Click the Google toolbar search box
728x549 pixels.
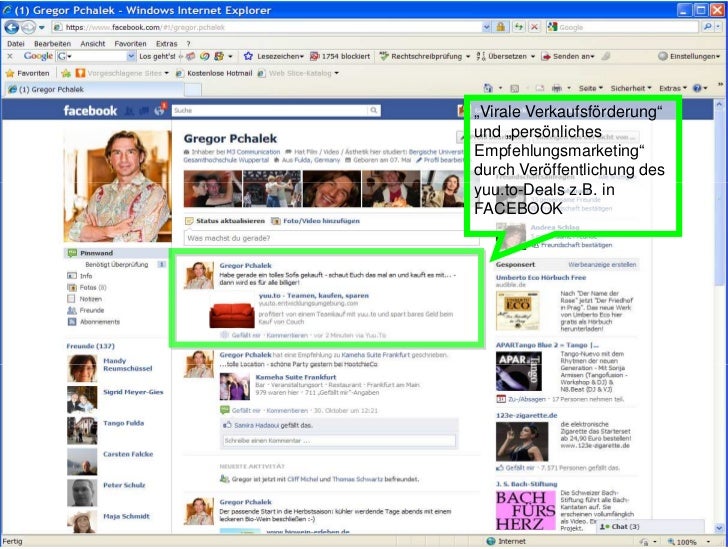click(x=96, y=56)
